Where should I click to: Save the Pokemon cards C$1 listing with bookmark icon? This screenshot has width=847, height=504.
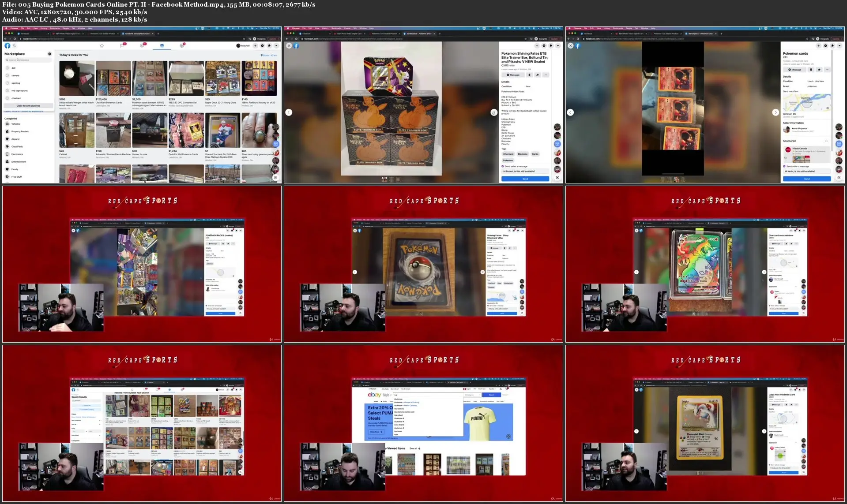[x=811, y=70]
